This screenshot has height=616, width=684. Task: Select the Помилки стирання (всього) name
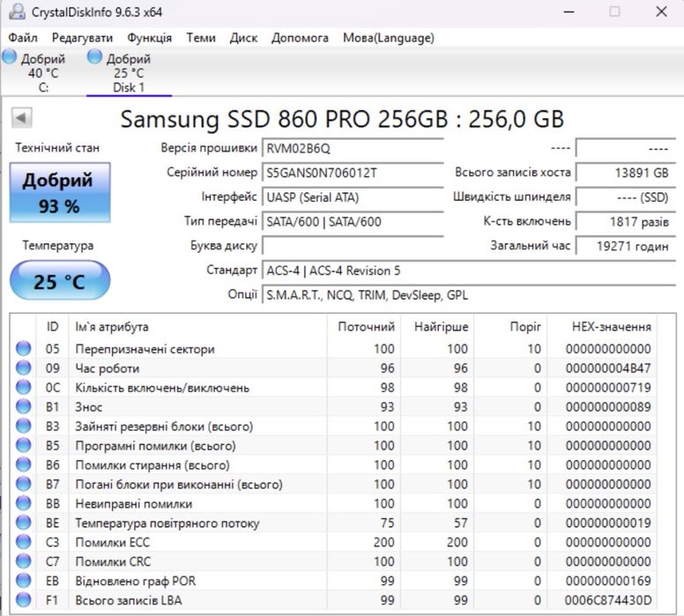click(152, 465)
